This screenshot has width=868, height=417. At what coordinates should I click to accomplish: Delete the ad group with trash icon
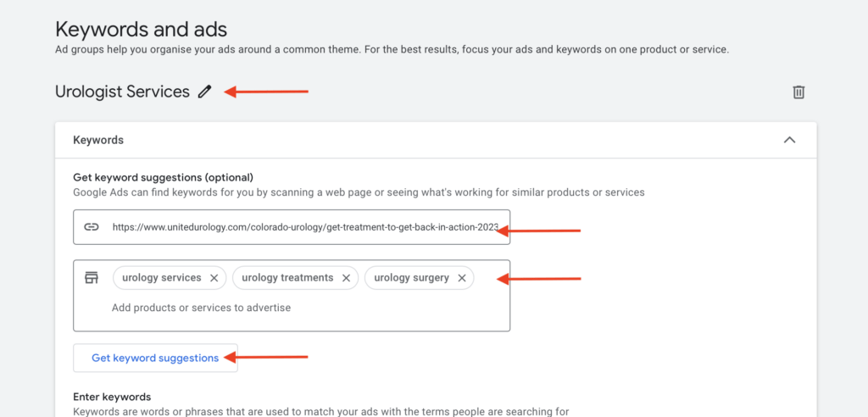click(x=798, y=92)
